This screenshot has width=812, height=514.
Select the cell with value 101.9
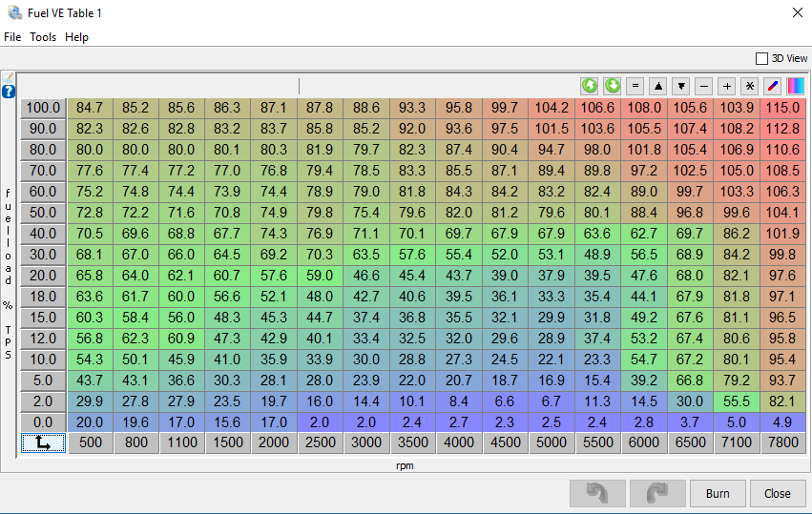783,234
